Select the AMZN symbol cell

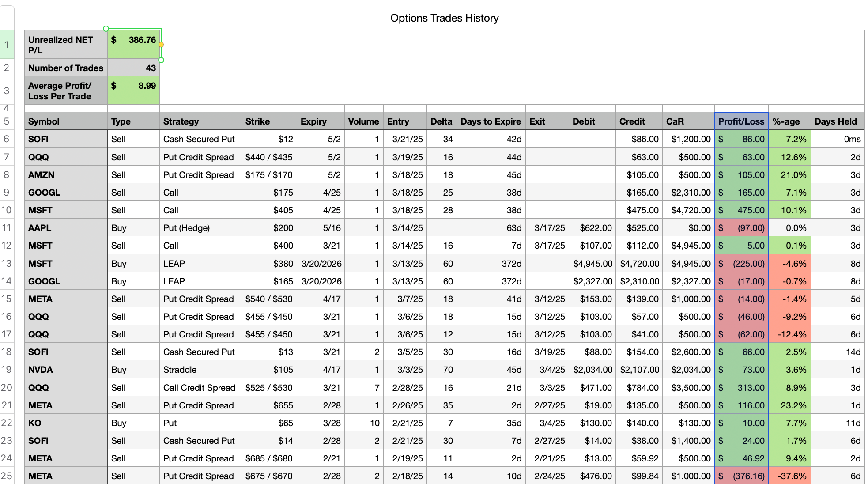pos(66,175)
